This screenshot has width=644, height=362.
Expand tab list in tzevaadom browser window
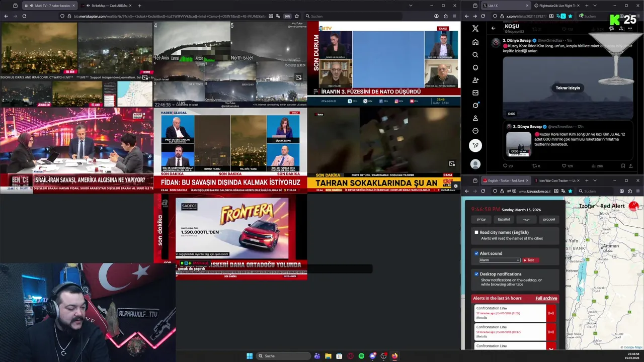[594, 180]
